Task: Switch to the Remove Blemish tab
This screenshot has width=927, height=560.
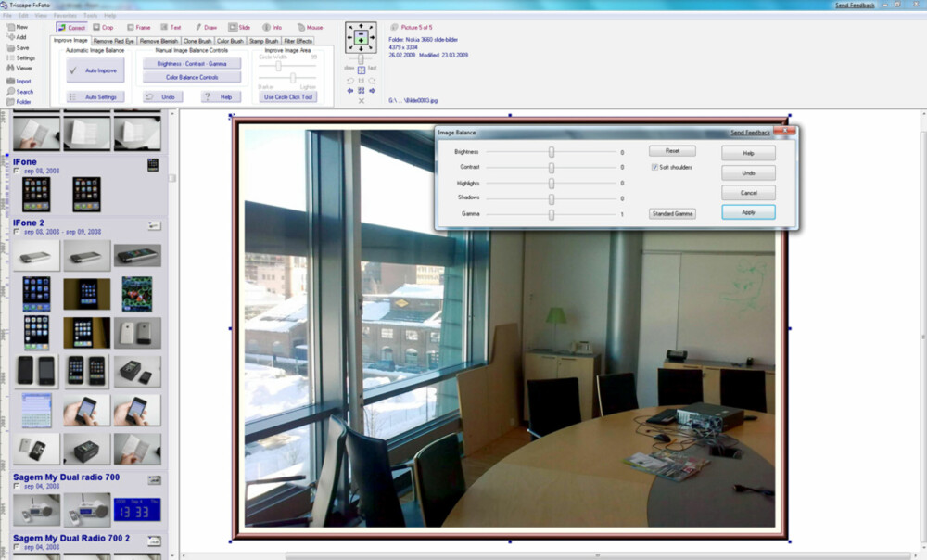Action: (159, 41)
